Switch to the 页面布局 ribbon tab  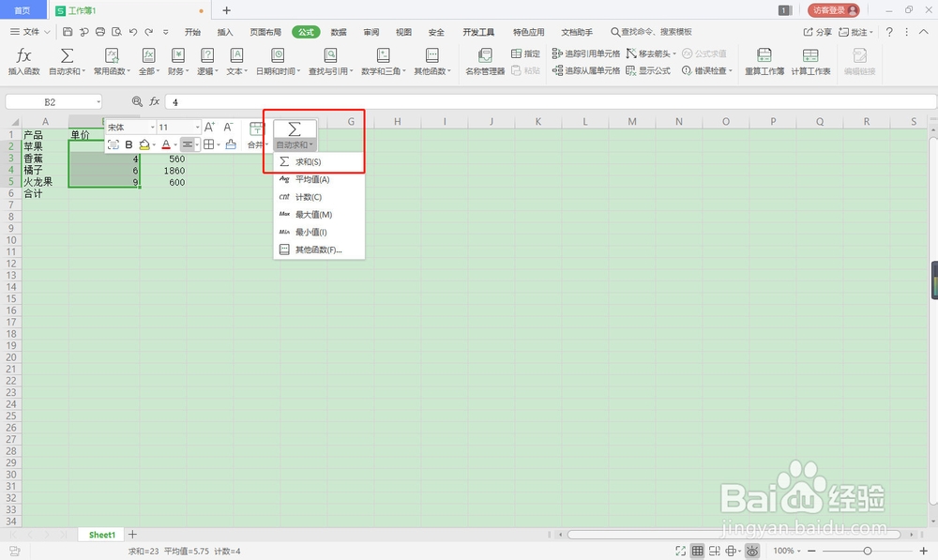(x=265, y=32)
